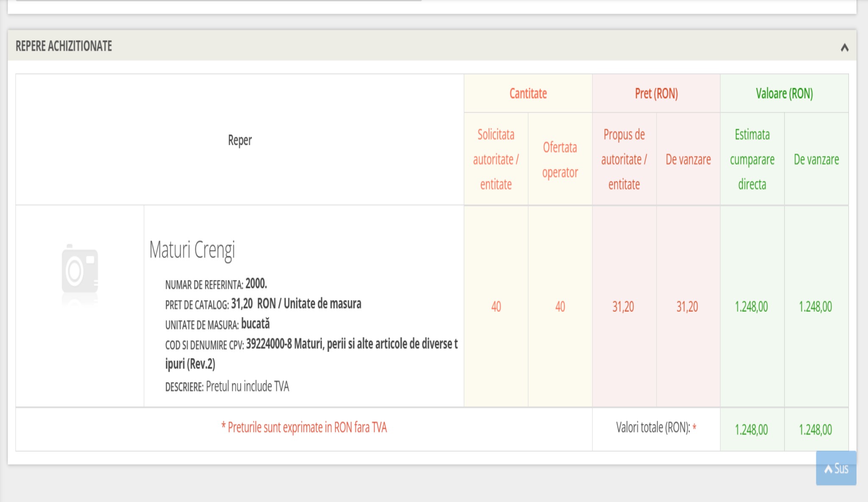Click the CPV code 39224000-8 text
This screenshot has width=868, height=502.
click(x=269, y=344)
